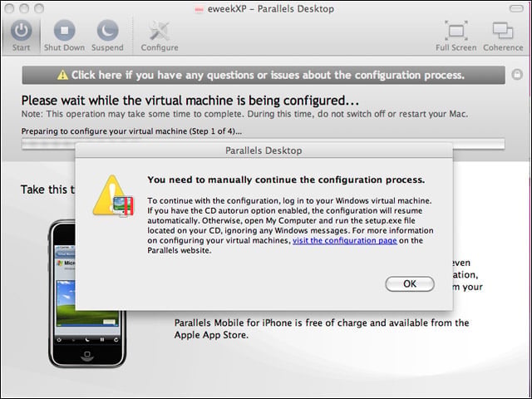Click the gray questions or issues banner
The image size is (532, 399).
point(264,75)
